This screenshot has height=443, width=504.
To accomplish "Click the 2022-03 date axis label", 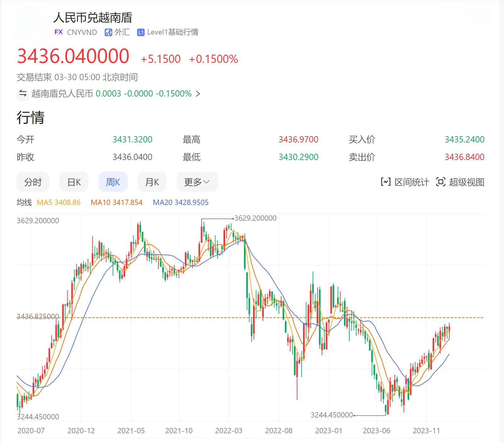I will coord(229,431).
